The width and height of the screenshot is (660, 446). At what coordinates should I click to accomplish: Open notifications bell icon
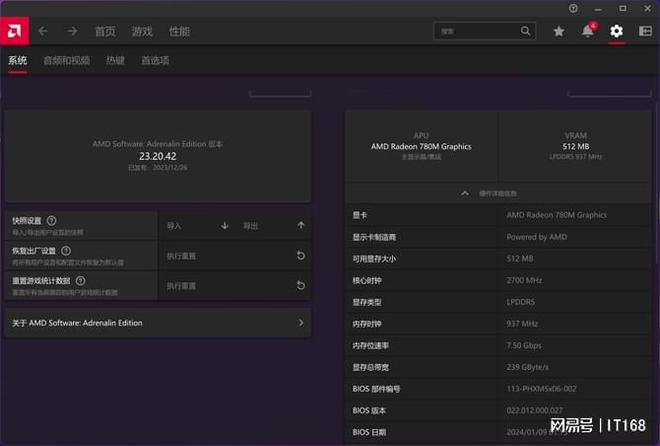588,31
